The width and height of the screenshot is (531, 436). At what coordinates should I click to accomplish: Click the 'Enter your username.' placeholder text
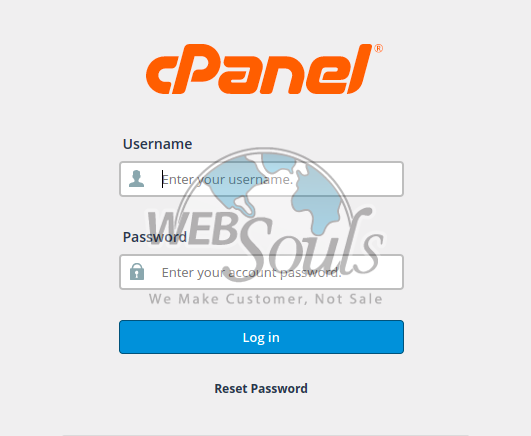pos(227,180)
